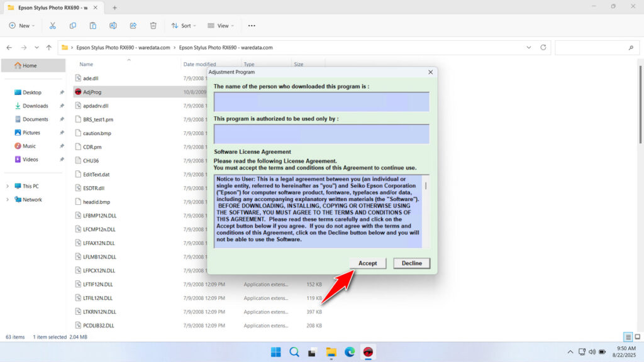This screenshot has width=644, height=362.
Task: Switch to large thumbnails view icon
Action: coord(638,337)
